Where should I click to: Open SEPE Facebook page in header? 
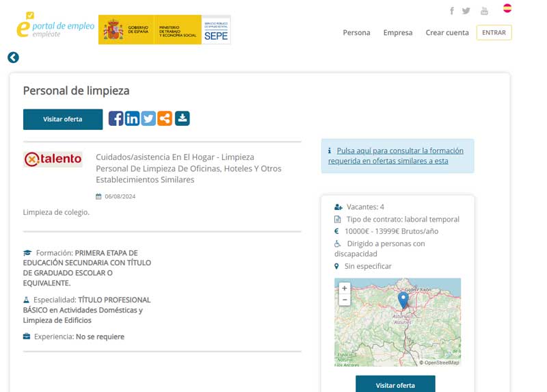(x=451, y=11)
